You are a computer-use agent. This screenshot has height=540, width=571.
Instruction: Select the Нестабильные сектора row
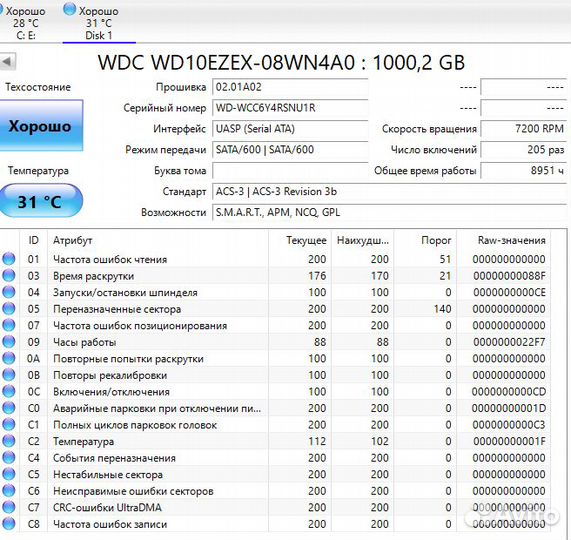275,474
